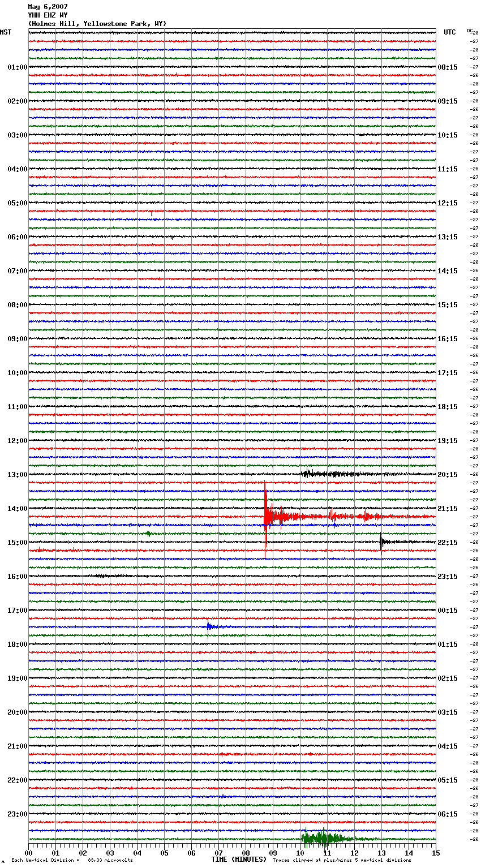The width and height of the screenshot is (481, 868).
Task: Click minute 13 on the bottom axis
Action: click(x=381, y=853)
